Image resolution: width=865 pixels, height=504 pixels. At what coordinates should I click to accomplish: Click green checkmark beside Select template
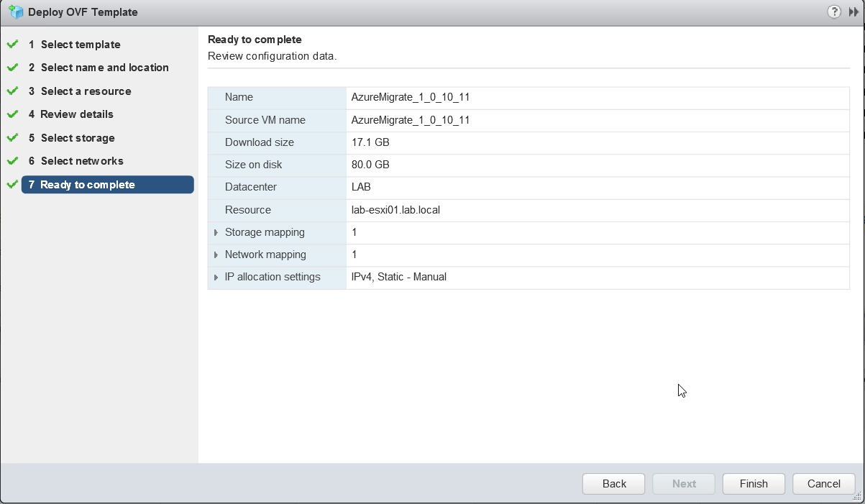tap(12, 45)
